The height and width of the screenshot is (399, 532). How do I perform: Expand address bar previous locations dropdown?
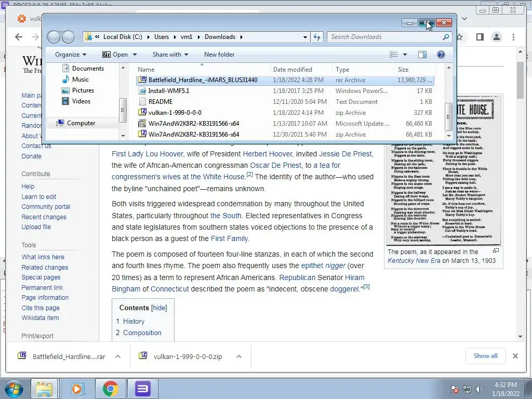(x=305, y=37)
